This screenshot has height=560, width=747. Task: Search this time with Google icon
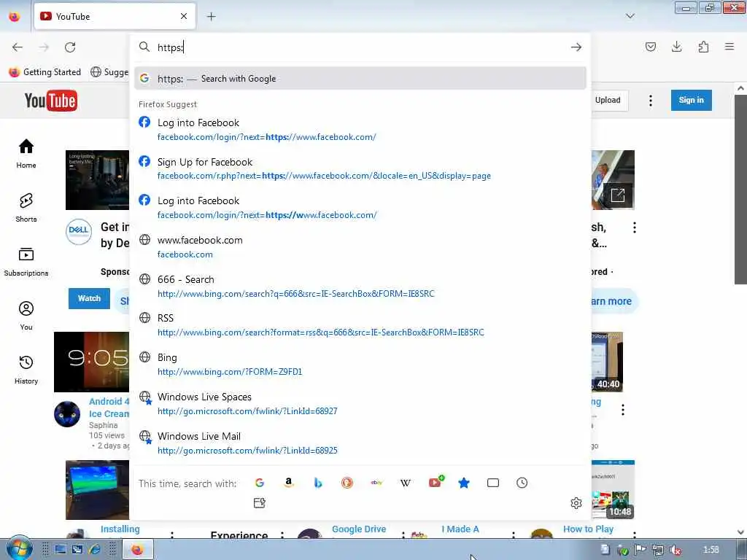coord(260,483)
